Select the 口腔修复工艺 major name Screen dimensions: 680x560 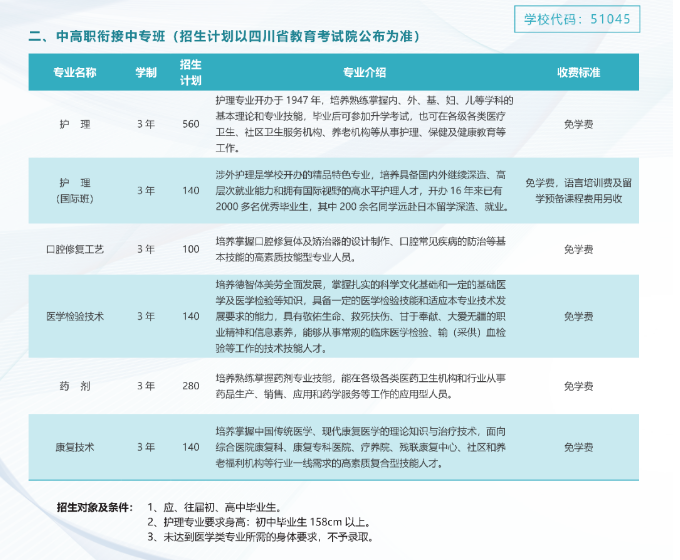[75, 249]
